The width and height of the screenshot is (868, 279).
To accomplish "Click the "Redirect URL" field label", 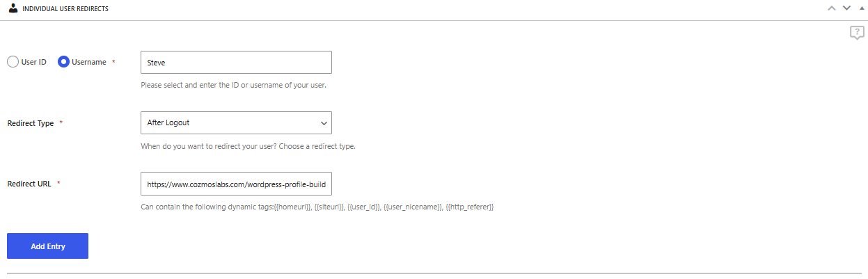I will [30, 184].
